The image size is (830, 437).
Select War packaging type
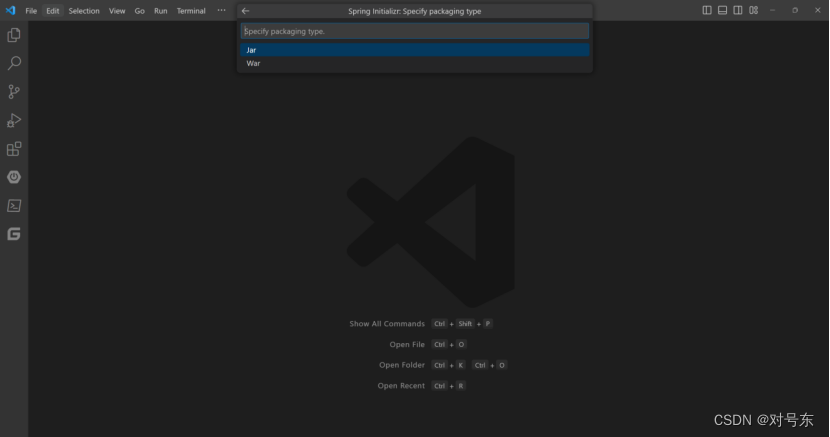[x=415, y=63]
